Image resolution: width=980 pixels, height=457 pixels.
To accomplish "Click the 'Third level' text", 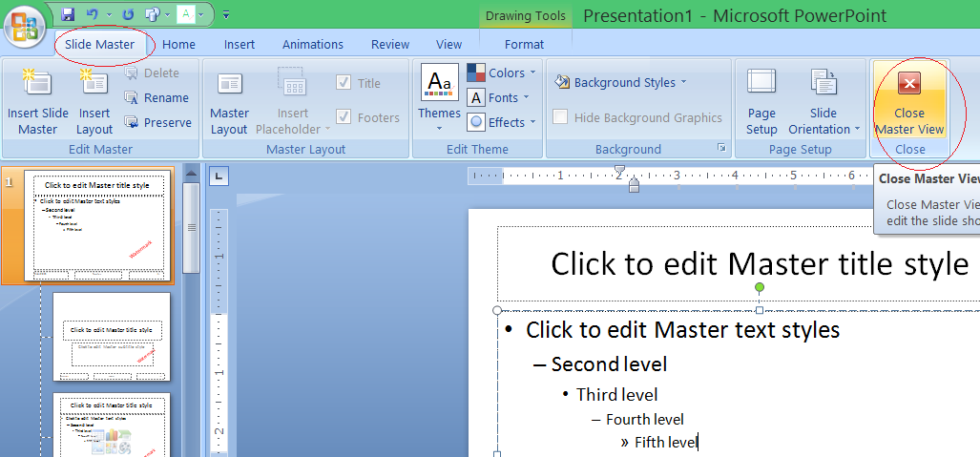I will click(616, 394).
